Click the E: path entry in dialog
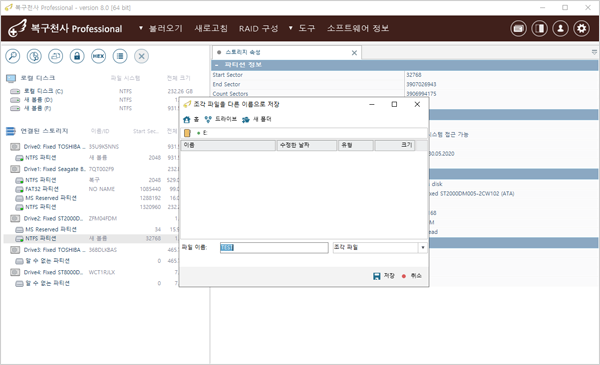 click(205, 133)
